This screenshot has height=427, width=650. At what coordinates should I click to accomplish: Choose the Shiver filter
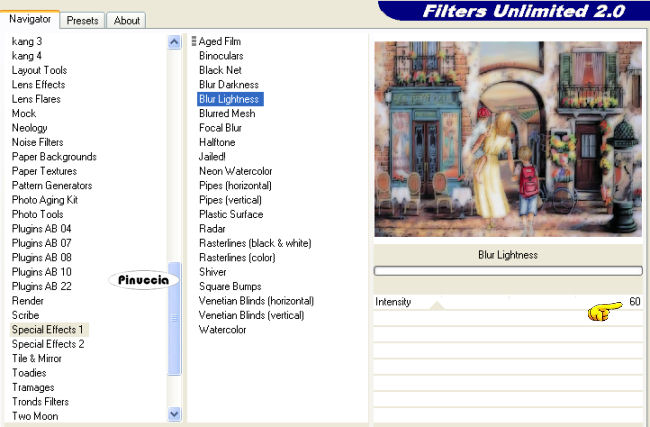coord(213,272)
